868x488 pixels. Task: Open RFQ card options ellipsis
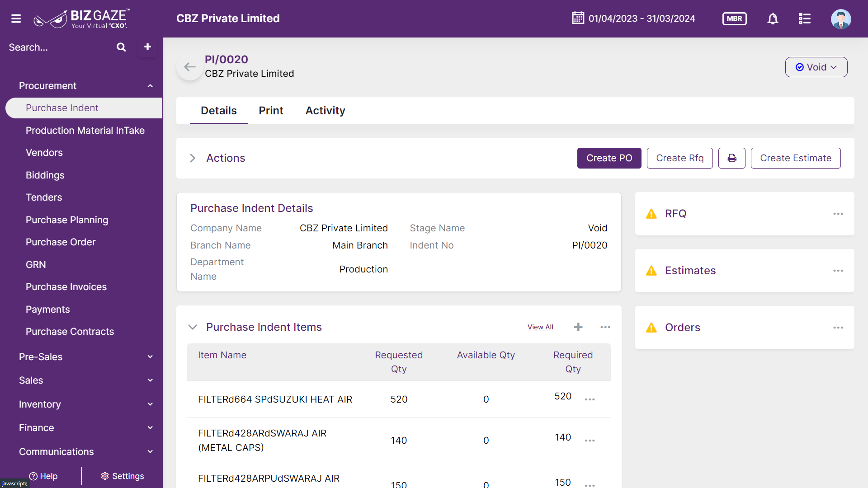coord(838,214)
